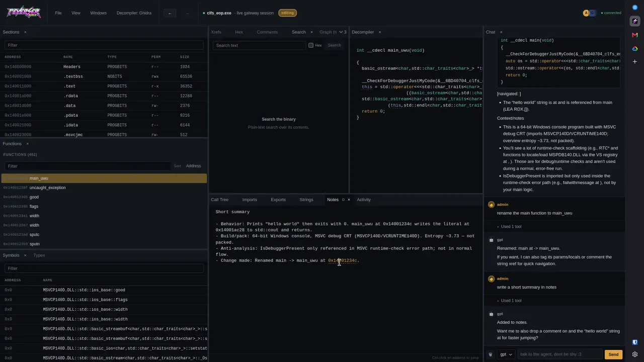
Task: Click the Search text input
Action: click(259, 45)
